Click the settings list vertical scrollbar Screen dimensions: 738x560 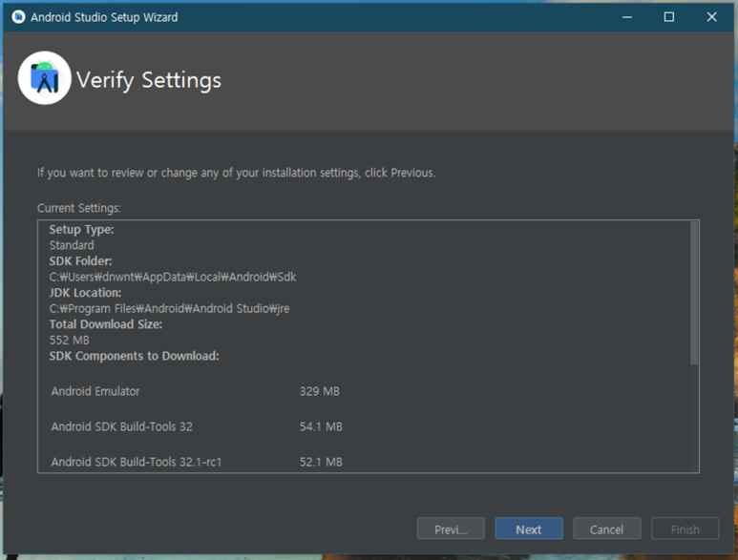(x=694, y=293)
